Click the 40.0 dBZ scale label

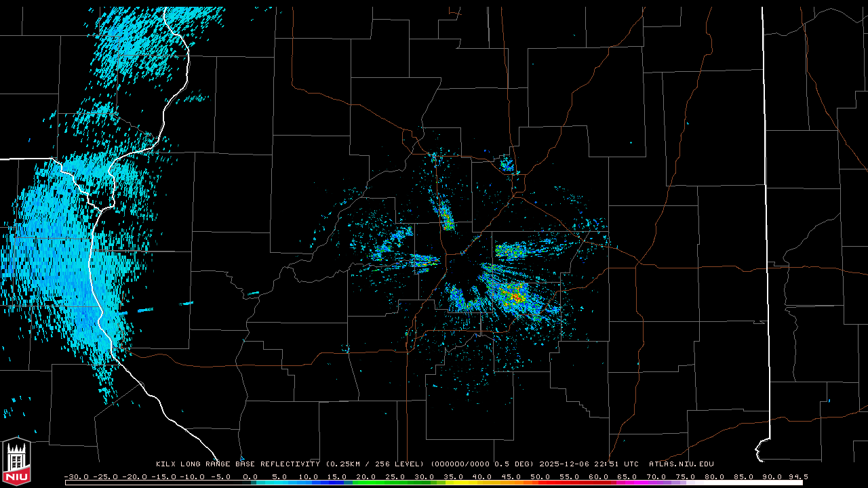482,476
